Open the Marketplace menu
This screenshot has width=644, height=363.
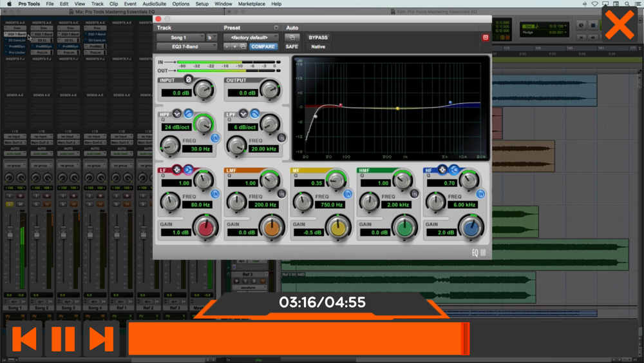coord(251,4)
